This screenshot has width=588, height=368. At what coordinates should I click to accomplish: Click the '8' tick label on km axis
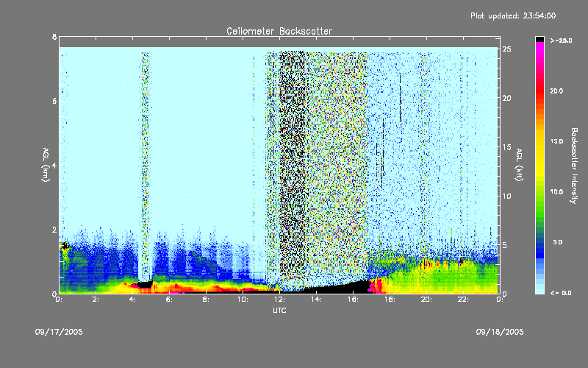pos(54,37)
